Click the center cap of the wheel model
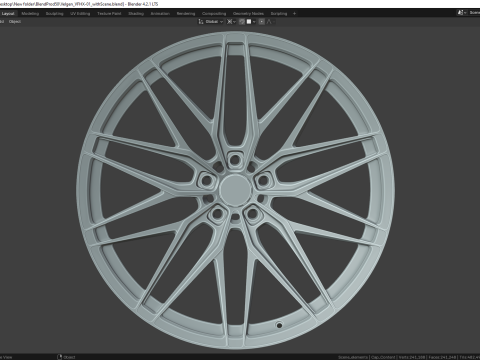Viewport: 480px width, 360px height. [x=235, y=189]
